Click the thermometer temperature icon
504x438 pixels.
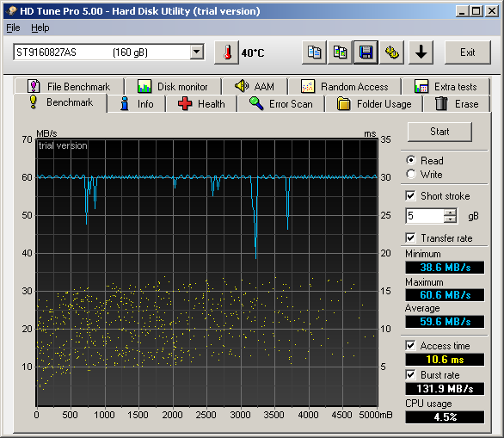tap(227, 52)
